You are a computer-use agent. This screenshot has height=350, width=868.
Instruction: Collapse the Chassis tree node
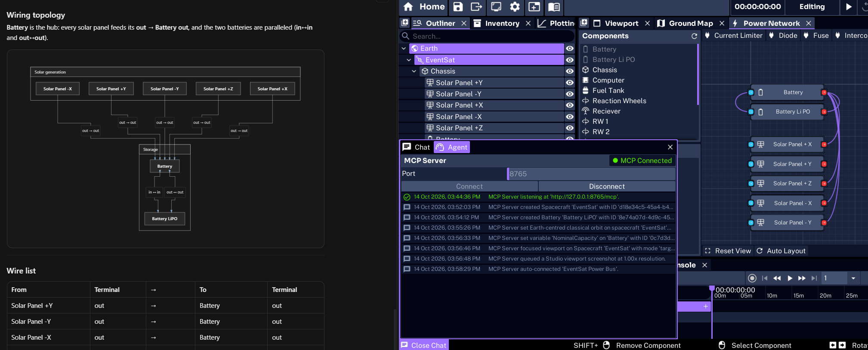(x=414, y=71)
